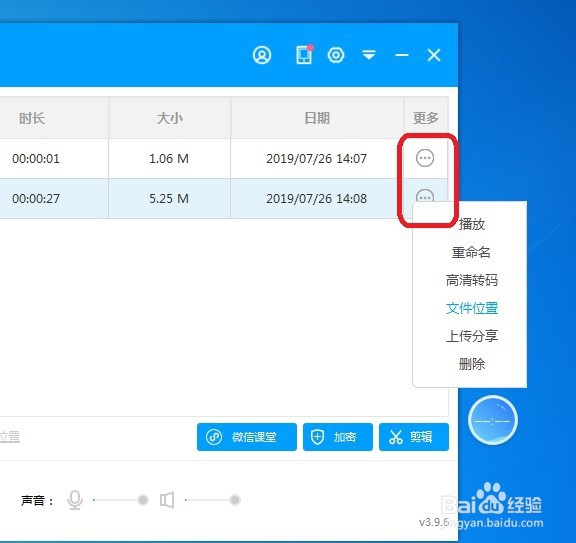Click the 声音 label
This screenshot has height=543, width=576.
click(37, 500)
